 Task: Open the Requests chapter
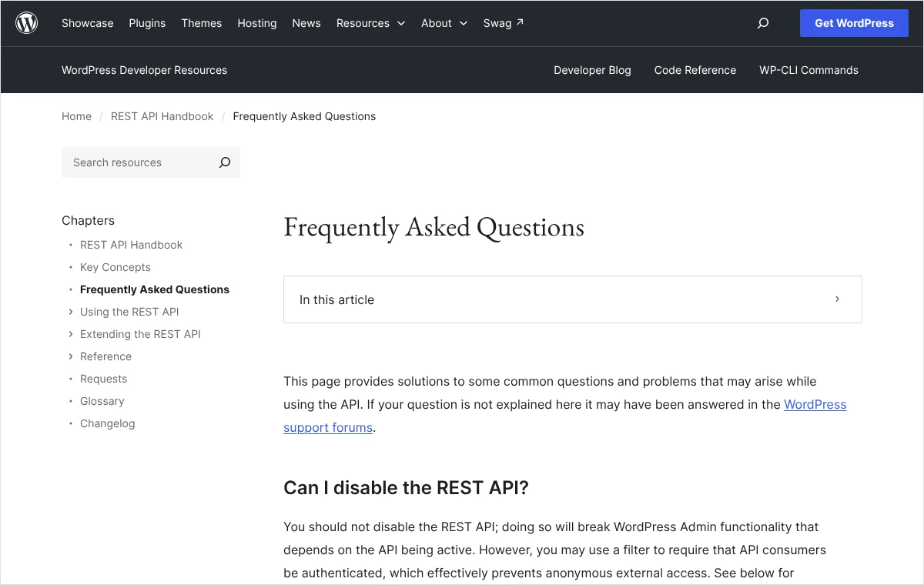103,379
